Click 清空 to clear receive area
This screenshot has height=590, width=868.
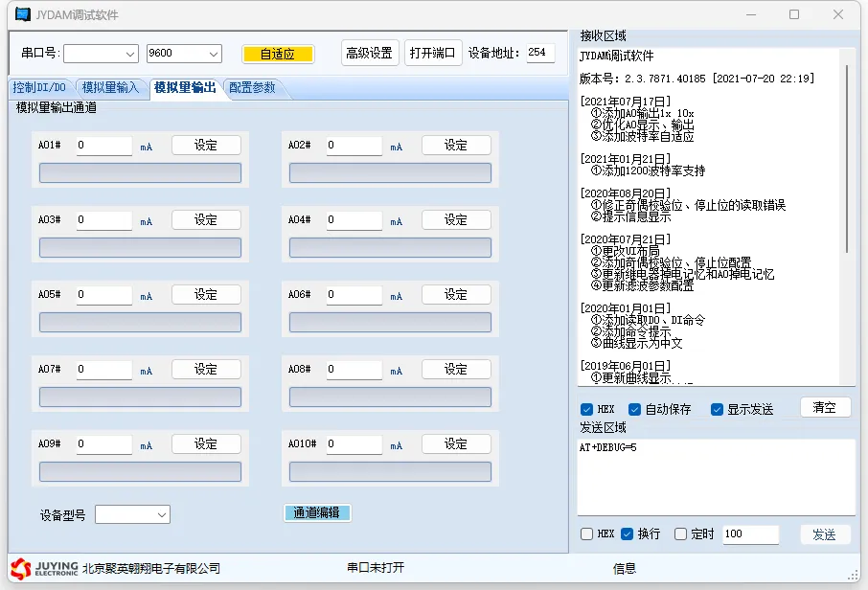[x=825, y=407]
